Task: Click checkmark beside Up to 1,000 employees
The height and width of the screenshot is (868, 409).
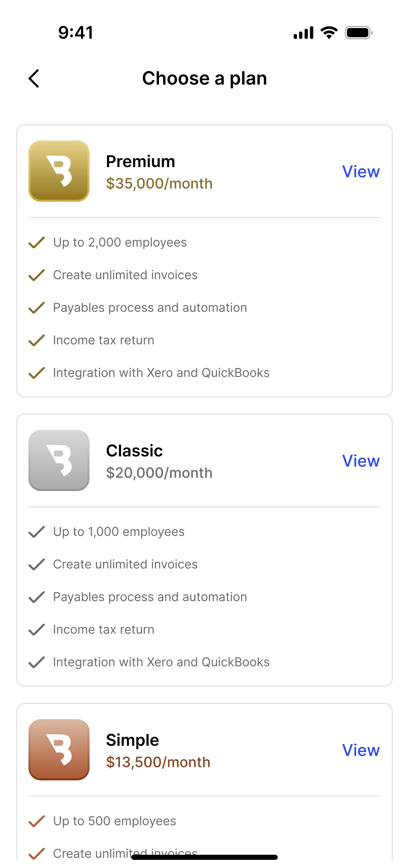Action: 37,532
